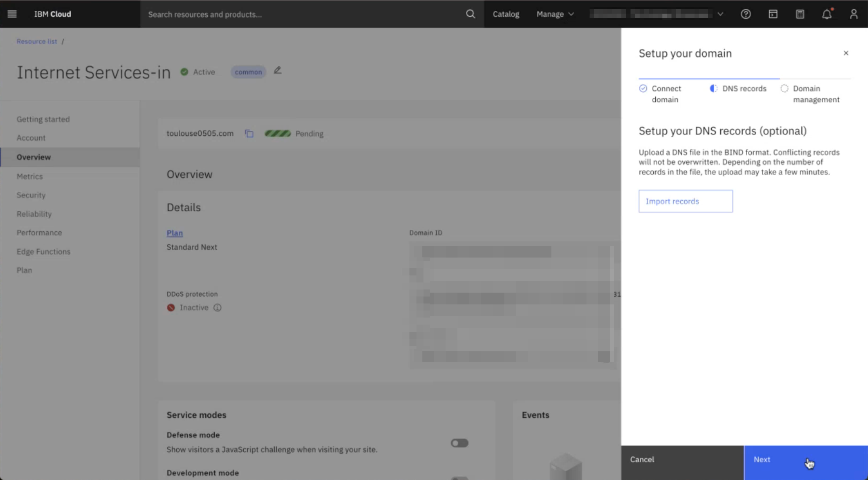Click the Import records button
This screenshot has height=480, width=868.
click(685, 201)
